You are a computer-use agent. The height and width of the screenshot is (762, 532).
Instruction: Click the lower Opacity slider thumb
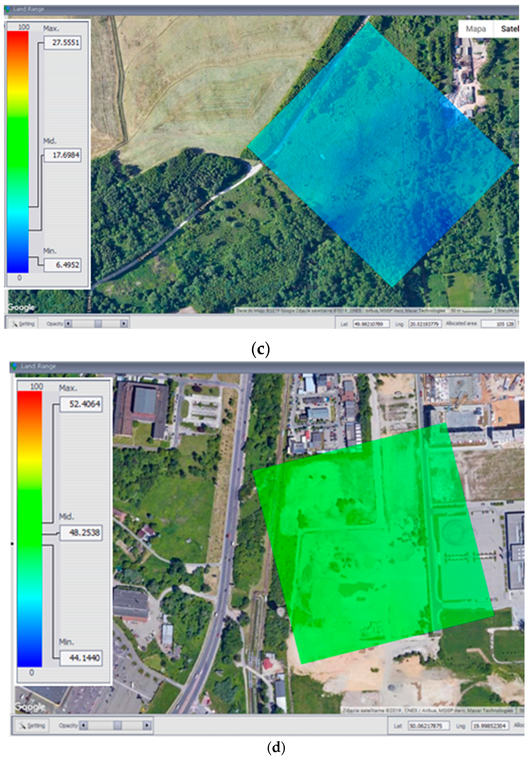pyautogui.click(x=117, y=726)
